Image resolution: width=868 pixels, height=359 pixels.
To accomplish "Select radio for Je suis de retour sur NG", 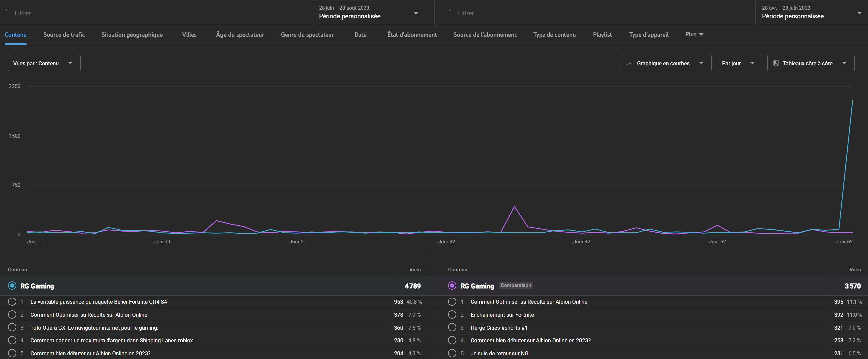I will point(452,353).
